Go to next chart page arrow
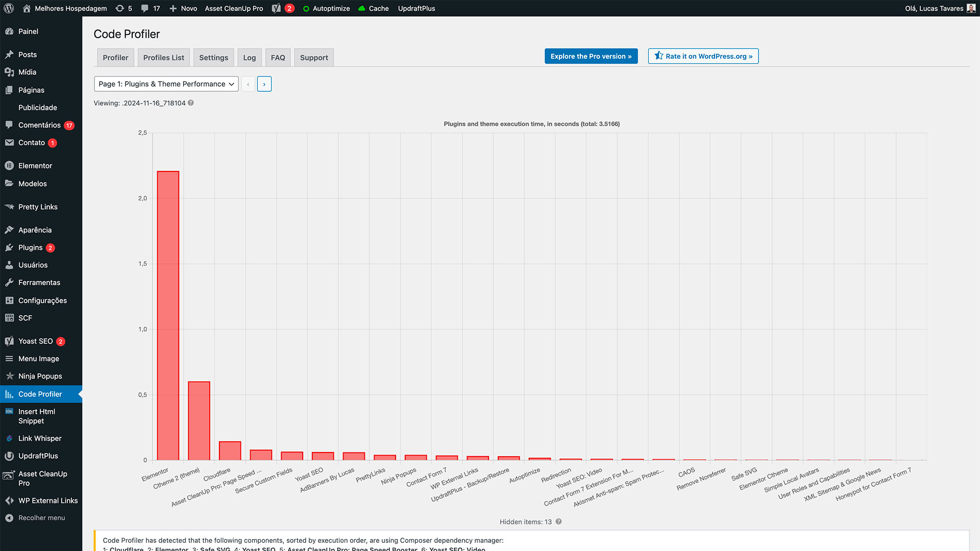 [264, 84]
